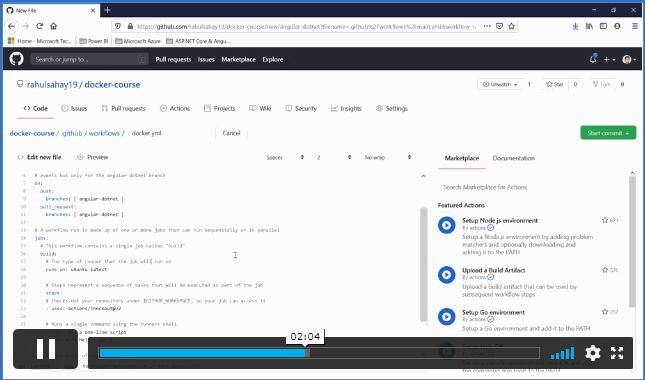
Task: Bookmark this page with star icon
Action: [x=511, y=26]
